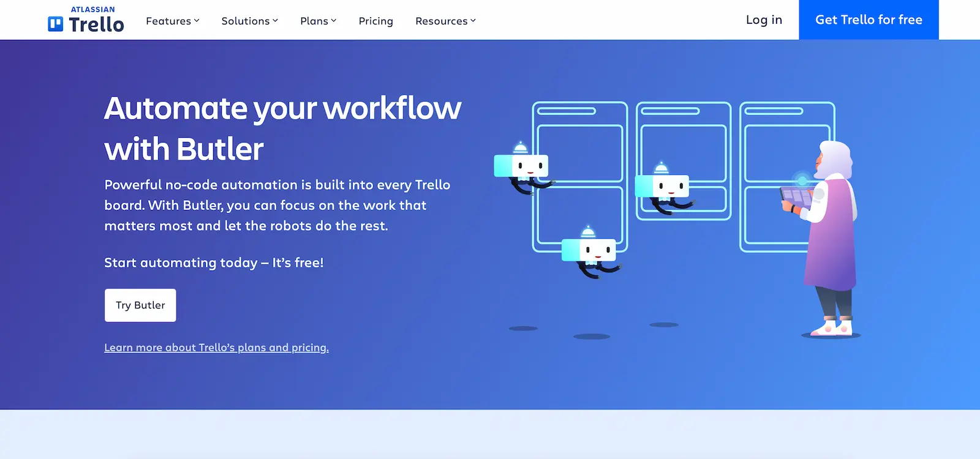Click the 'Start automating today' text
980x459 pixels.
pos(214,263)
